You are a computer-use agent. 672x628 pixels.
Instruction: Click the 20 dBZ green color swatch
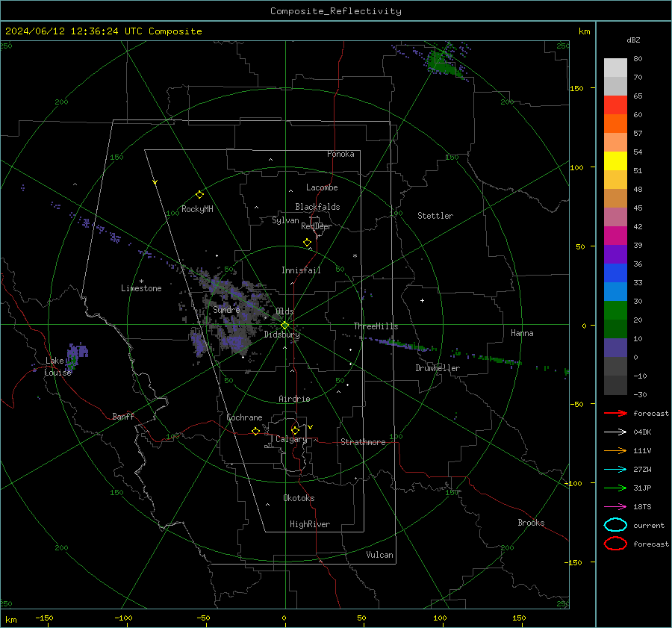(615, 311)
